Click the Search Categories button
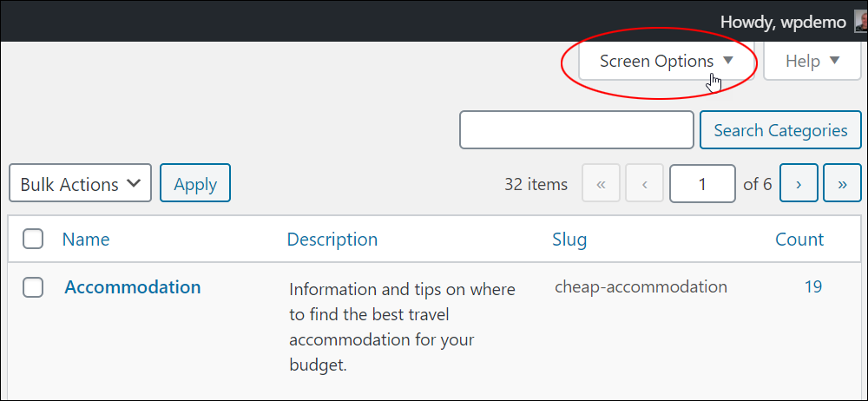This screenshot has height=401, width=868. pyautogui.click(x=780, y=130)
